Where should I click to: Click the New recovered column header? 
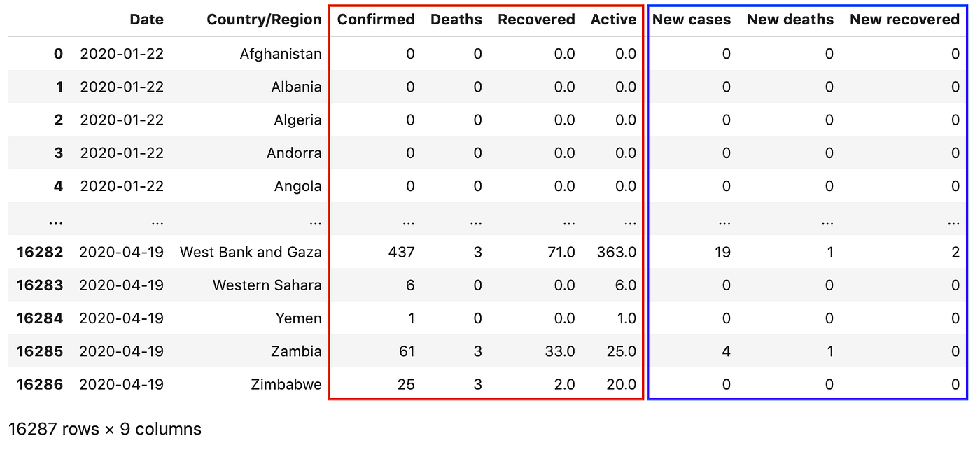pyautogui.click(x=905, y=20)
